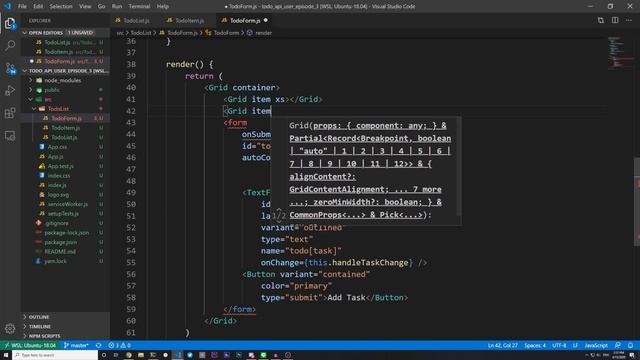Select the TodoForm.js editor tab
This screenshot has height=360, width=640.
[x=244, y=20]
